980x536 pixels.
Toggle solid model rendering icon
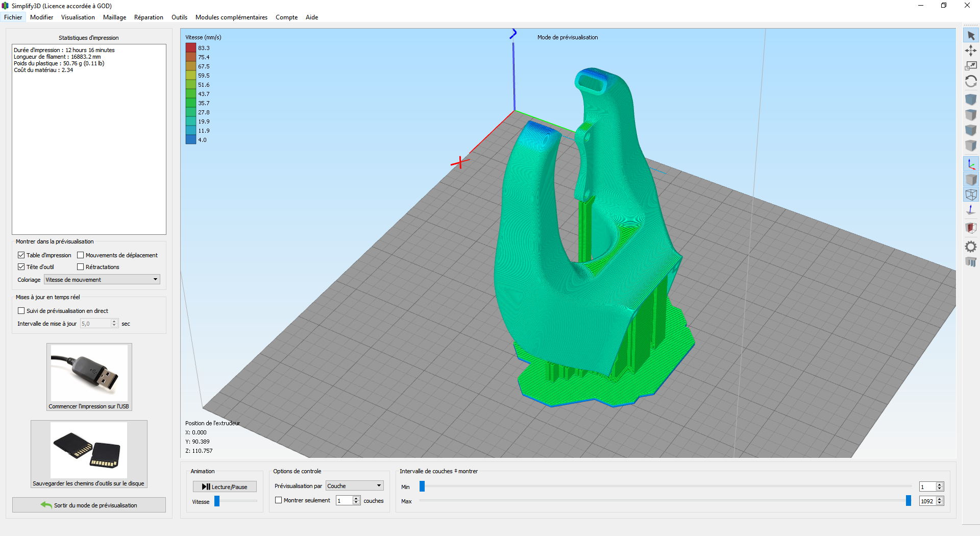(971, 180)
